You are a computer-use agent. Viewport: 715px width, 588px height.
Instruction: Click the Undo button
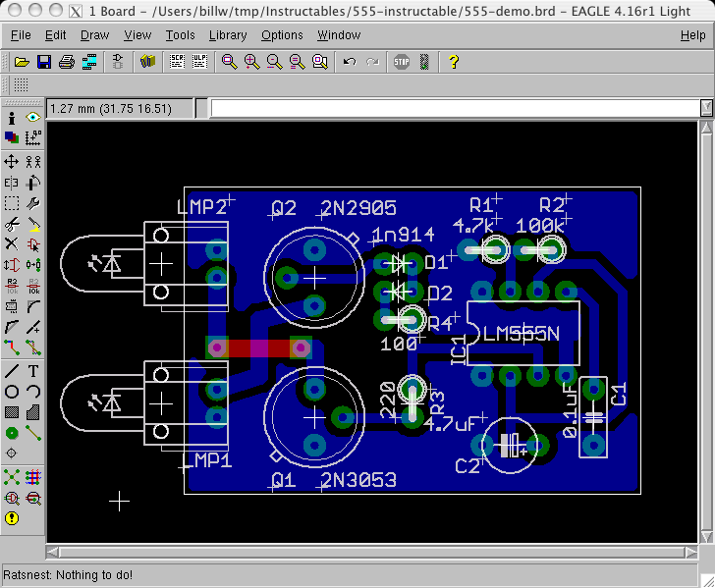[350, 62]
